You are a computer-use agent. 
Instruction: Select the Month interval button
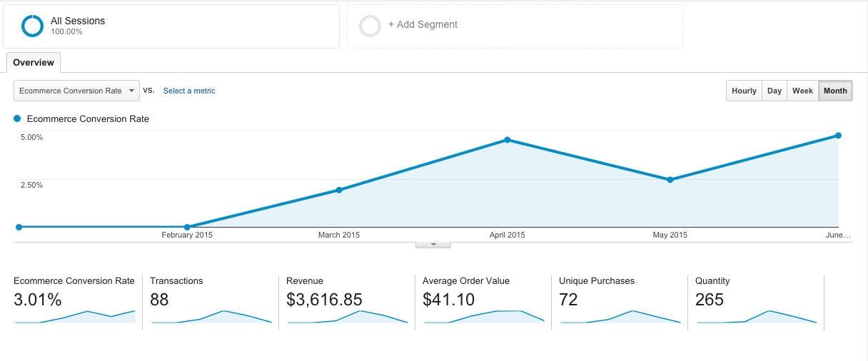point(835,91)
